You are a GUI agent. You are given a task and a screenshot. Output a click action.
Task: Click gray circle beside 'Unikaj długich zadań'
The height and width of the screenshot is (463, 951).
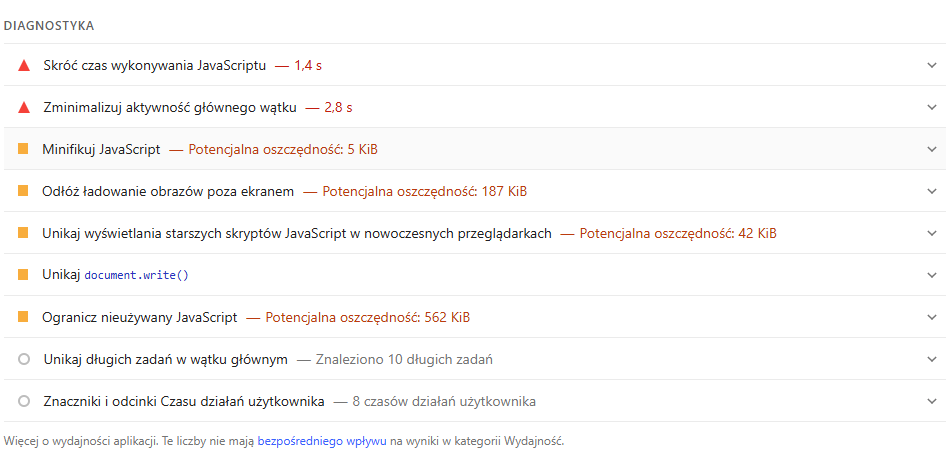(x=24, y=360)
